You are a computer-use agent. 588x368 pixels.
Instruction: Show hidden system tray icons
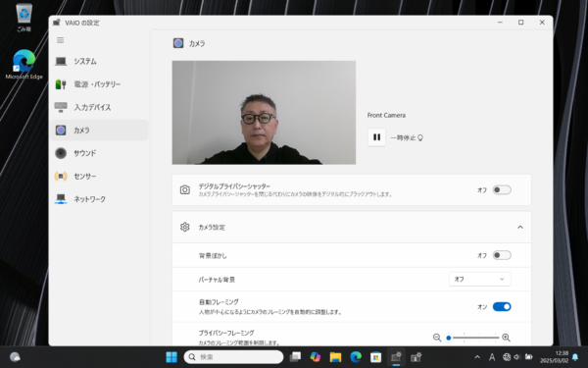pyautogui.click(x=477, y=357)
